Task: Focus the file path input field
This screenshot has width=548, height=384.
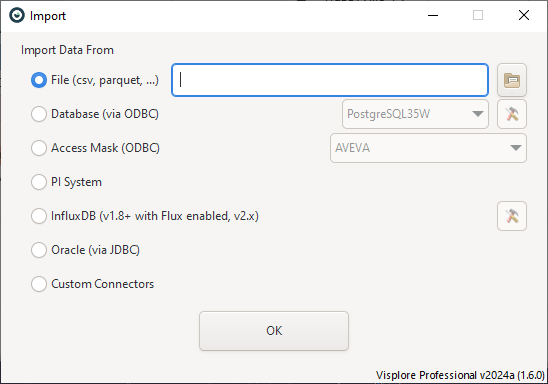Action: [x=330, y=80]
